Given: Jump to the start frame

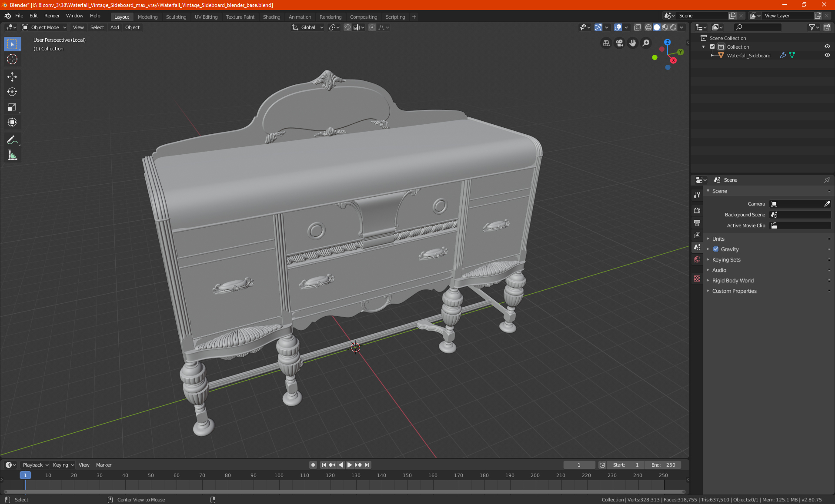Looking at the screenshot, I should pos(324,465).
